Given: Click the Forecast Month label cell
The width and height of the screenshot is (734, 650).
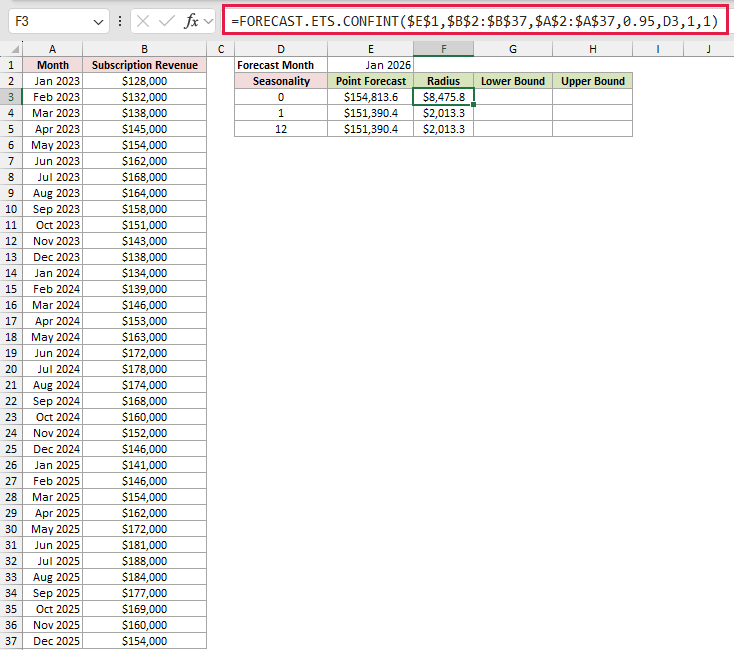Looking at the screenshot, I should 281,65.
